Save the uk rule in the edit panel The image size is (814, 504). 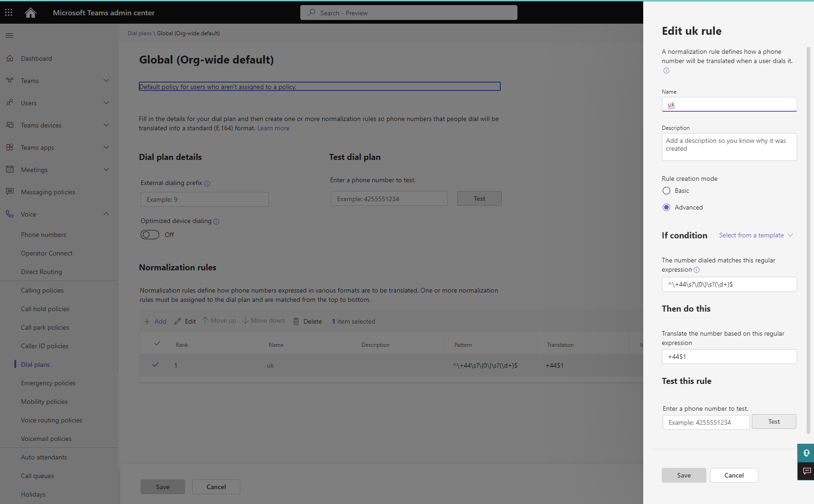[684, 475]
